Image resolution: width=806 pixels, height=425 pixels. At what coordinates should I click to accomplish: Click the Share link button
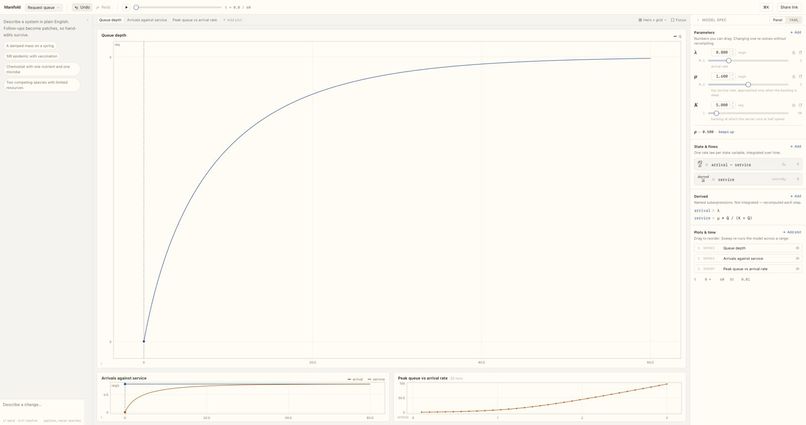tap(789, 7)
